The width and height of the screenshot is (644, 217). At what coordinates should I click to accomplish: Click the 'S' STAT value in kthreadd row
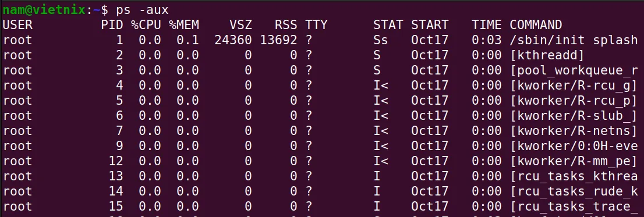click(377, 55)
